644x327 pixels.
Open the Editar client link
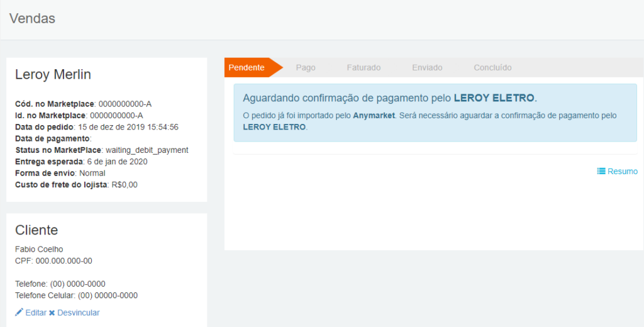(x=36, y=313)
